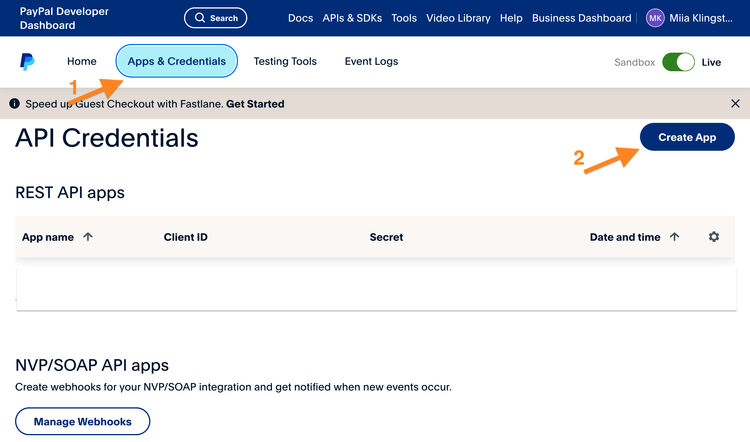
Task: Go to the Business Dashboard link
Action: coord(582,18)
